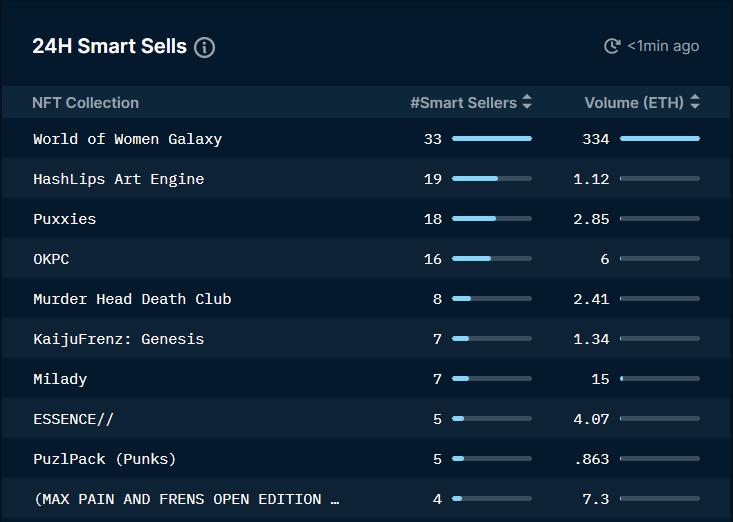This screenshot has height=522, width=733.
Task: Sort by #Smart Sellers arrows
Action: click(527, 102)
